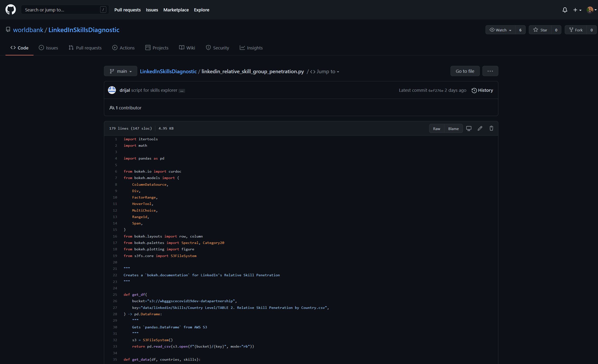Click the three-dots more options button
The image size is (598, 364).
[x=490, y=71]
